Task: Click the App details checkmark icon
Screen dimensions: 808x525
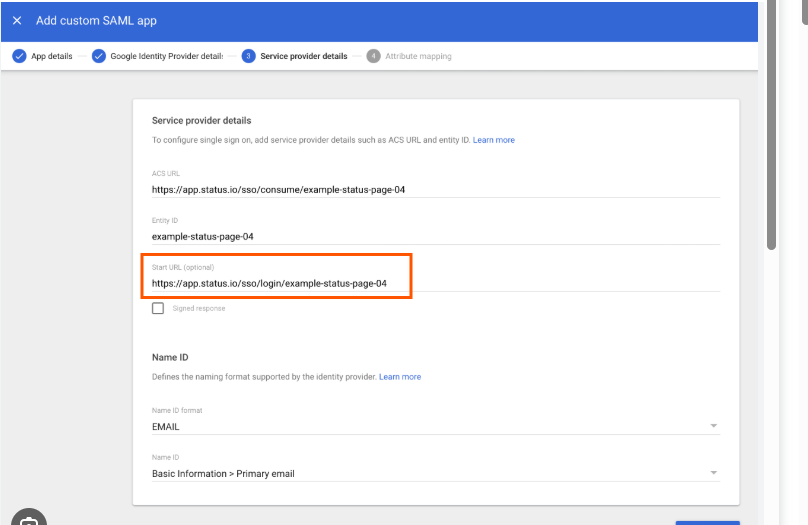Action: click(19, 56)
